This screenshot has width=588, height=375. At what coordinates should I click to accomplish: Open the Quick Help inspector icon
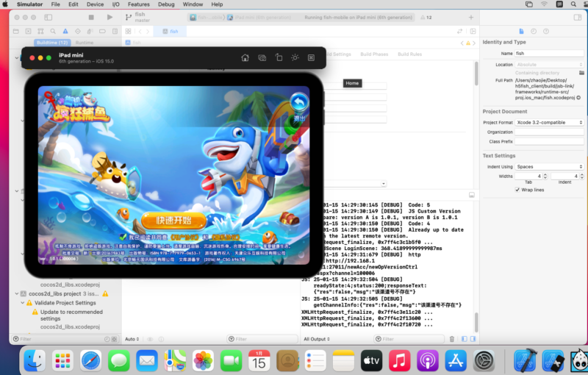[x=545, y=31]
